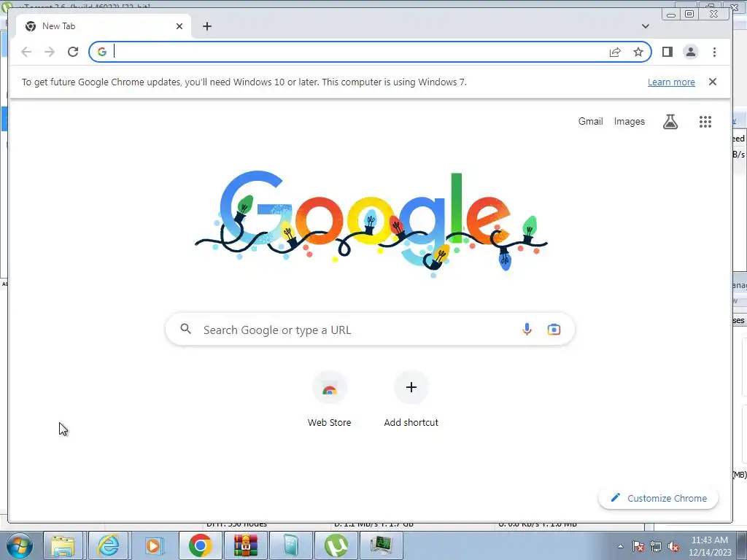
Task: Open the Windows Start menu
Action: coord(20,545)
